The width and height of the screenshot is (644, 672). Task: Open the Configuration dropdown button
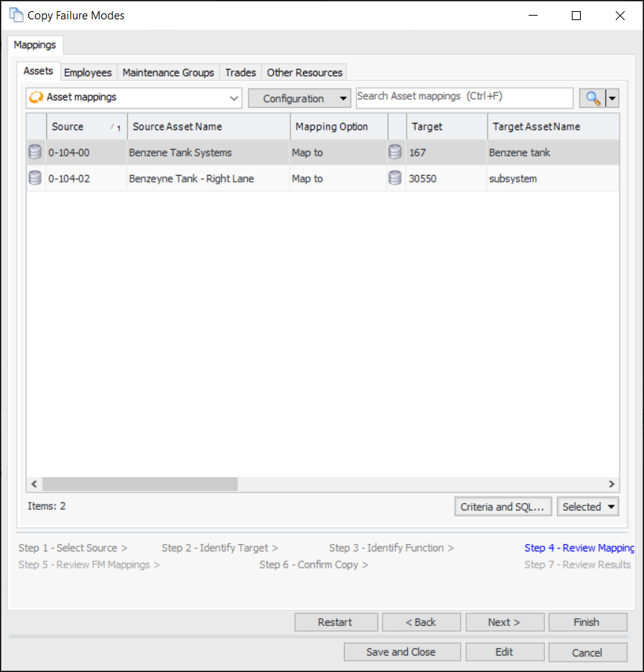(x=299, y=98)
